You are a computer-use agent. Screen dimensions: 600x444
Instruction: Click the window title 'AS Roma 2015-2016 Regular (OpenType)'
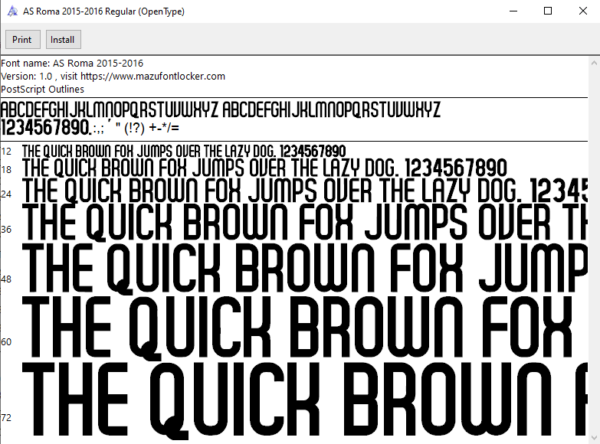click(x=104, y=11)
